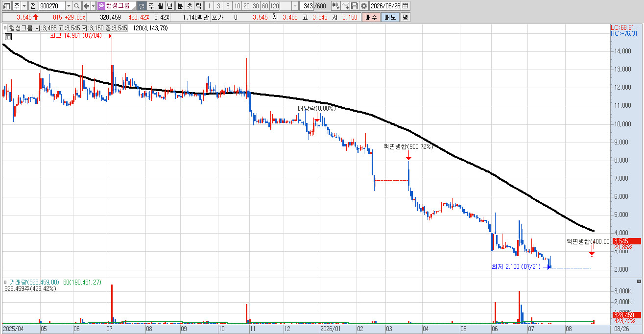Click the 최고 14,961 (07/04) high label

point(75,36)
